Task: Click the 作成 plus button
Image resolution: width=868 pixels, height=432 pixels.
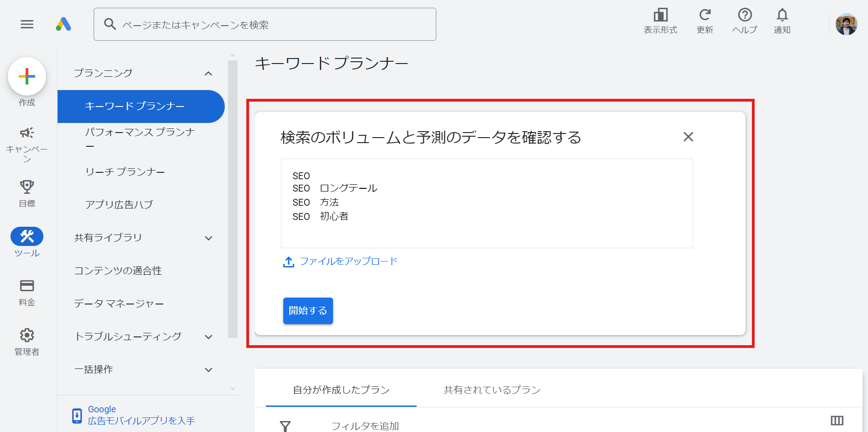Action: click(x=27, y=76)
